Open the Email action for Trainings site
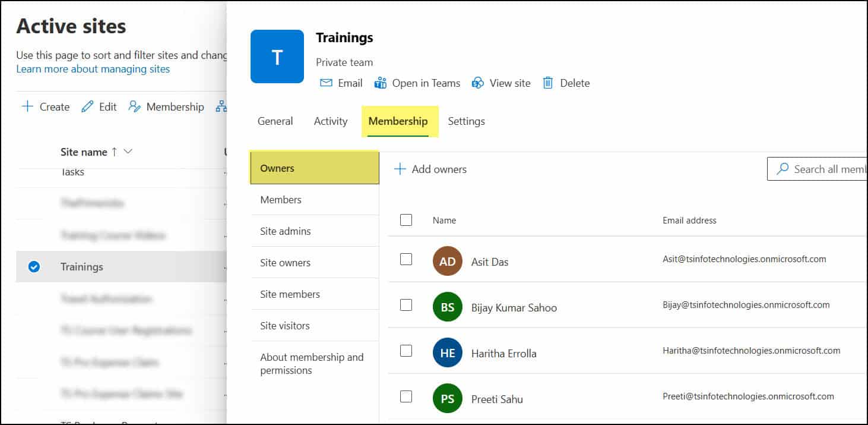This screenshot has height=425, width=868. coord(341,83)
